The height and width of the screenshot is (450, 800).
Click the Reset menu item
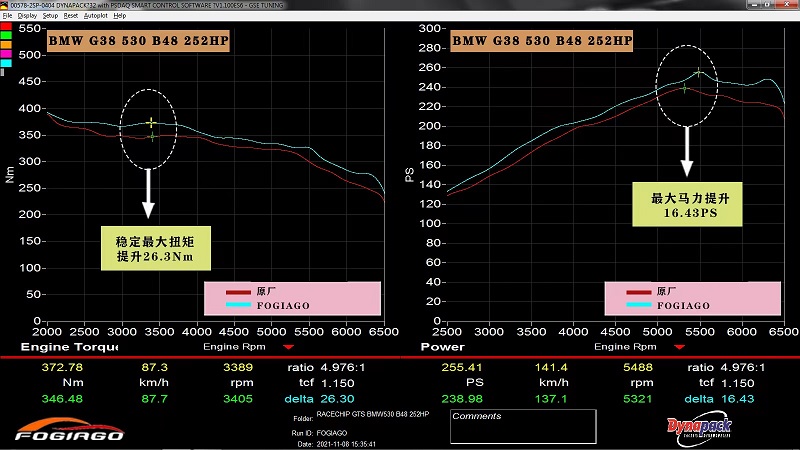[71, 16]
